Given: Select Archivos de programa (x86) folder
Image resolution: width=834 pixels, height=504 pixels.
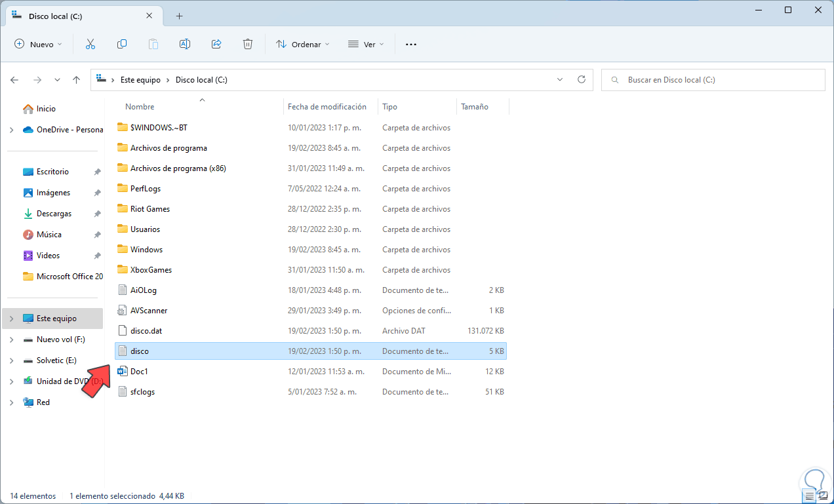Looking at the screenshot, I should (x=311, y=168).
